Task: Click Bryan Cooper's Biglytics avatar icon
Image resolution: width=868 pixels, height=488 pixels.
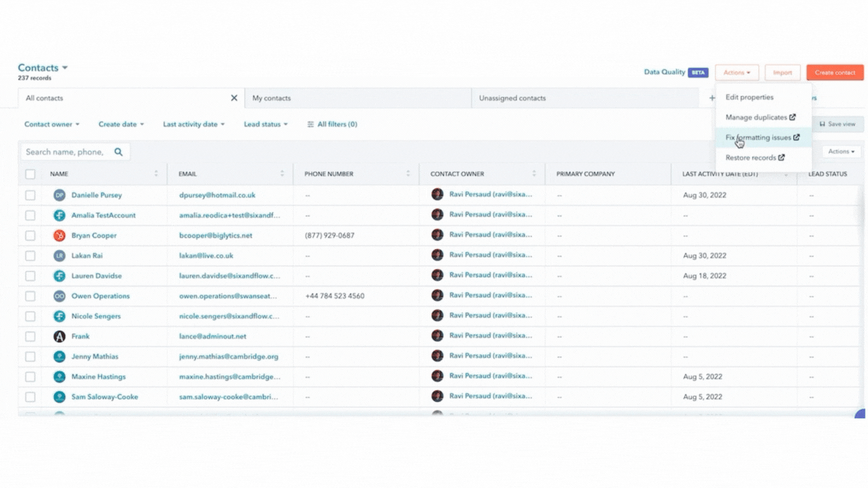Action: (x=58, y=235)
